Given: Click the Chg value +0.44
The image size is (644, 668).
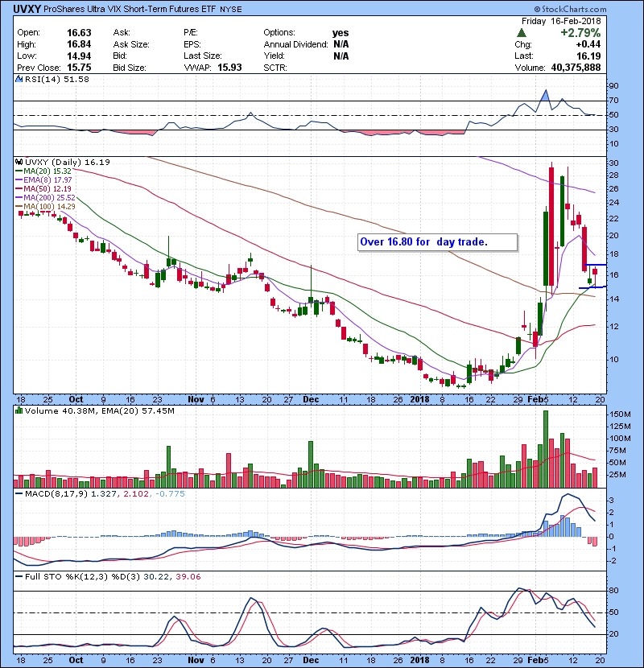Looking at the screenshot, I should point(588,44).
